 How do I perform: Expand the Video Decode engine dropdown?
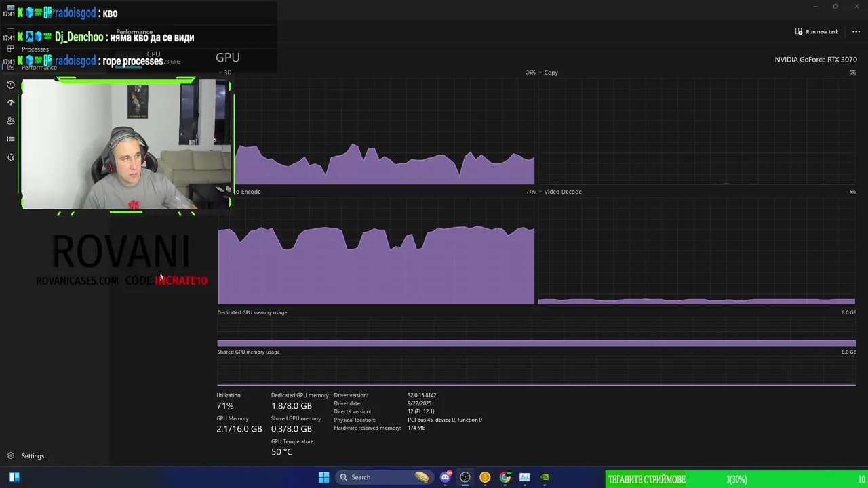click(x=541, y=192)
